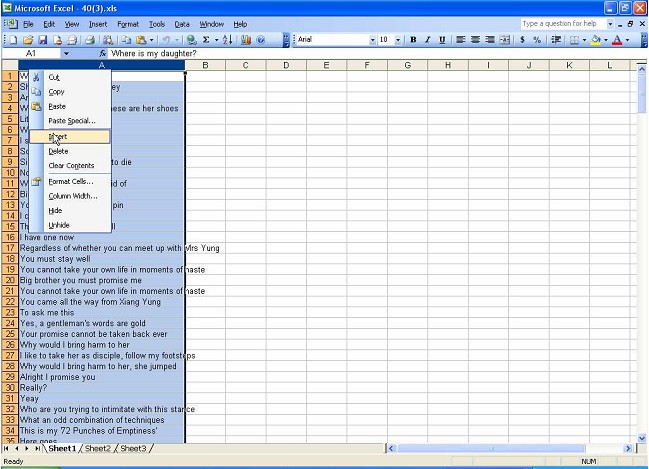This screenshot has width=649, height=469.
Task: Apply currency style with the dollar icon
Action: [522, 40]
